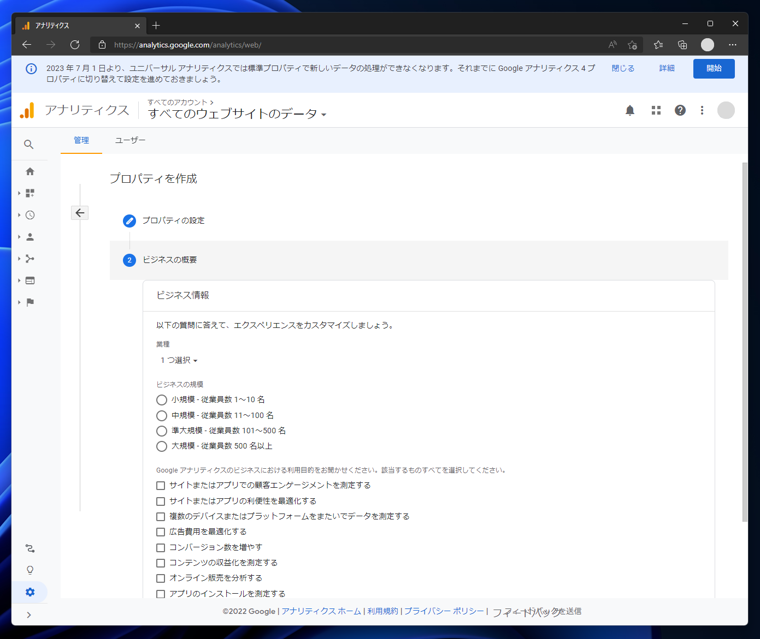Expand Conversions section arrow in sidebar
The height and width of the screenshot is (639, 760).
pos(19,302)
